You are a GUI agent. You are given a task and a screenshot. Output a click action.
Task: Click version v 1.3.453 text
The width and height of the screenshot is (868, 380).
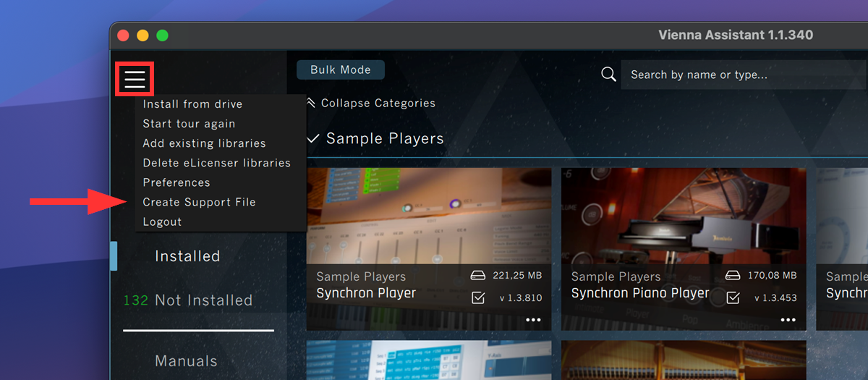click(x=775, y=297)
